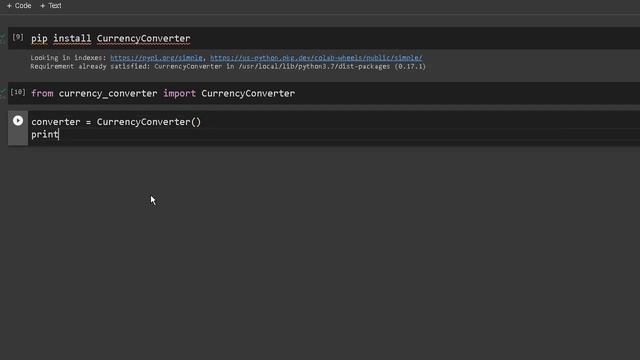Select execution count [9] indicator
The width and height of the screenshot is (640, 360).
[x=18, y=37]
